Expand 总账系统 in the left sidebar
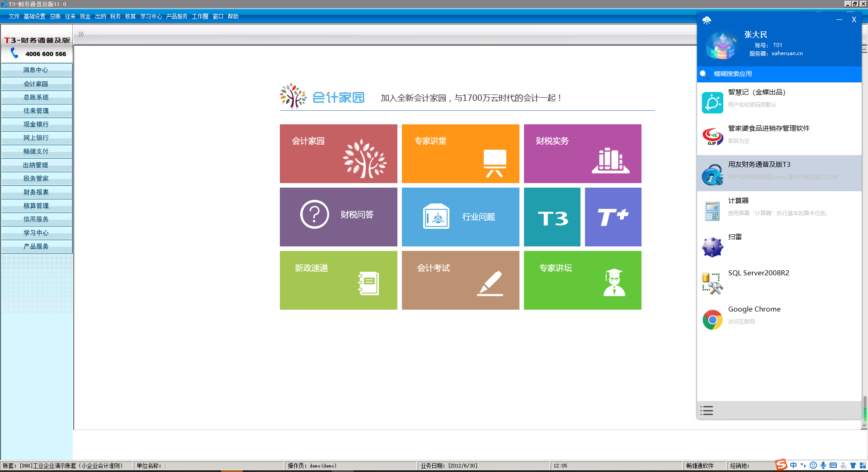The height and width of the screenshot is (472, 868). click(x=36, y=97)
